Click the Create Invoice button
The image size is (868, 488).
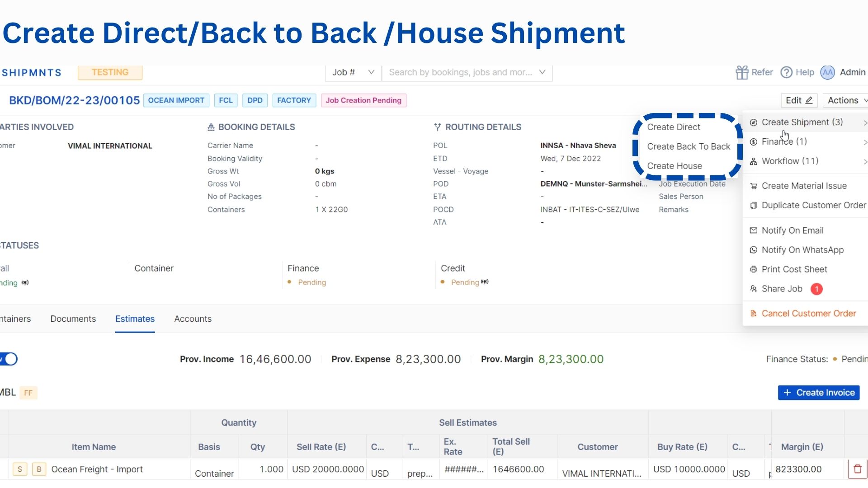point(819,393)
